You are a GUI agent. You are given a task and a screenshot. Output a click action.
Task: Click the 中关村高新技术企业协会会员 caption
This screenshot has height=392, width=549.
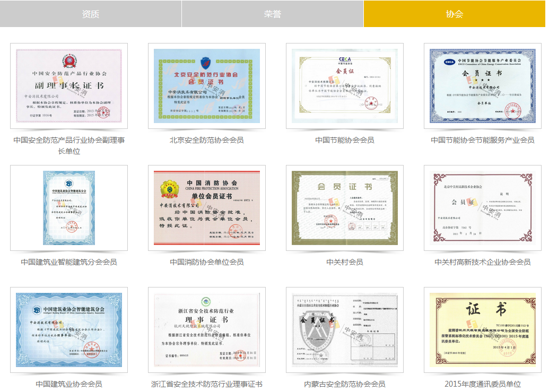point(483,262)
